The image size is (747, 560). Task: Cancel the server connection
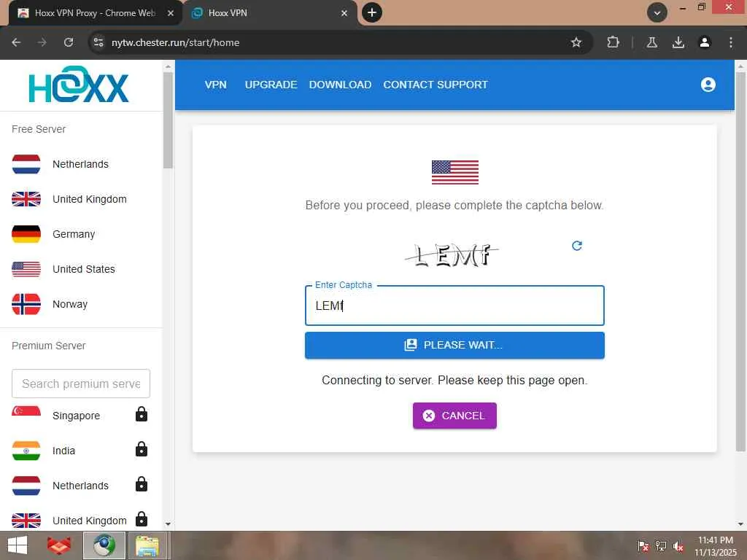pos(454,416)
